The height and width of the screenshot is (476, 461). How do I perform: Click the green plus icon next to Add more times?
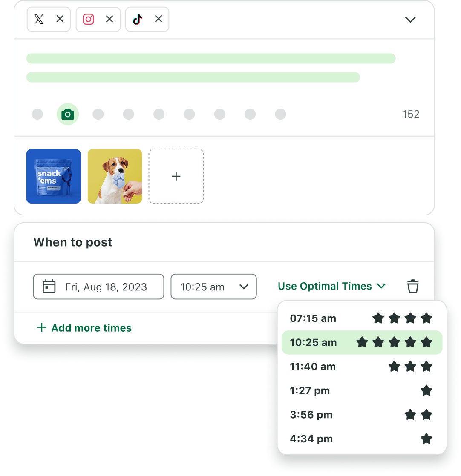41,328
